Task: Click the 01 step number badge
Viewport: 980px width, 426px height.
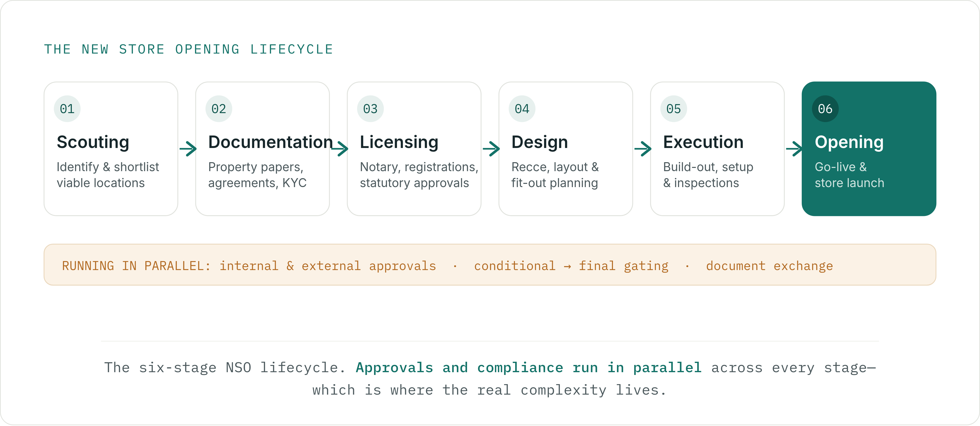Action: click(67, 109)
